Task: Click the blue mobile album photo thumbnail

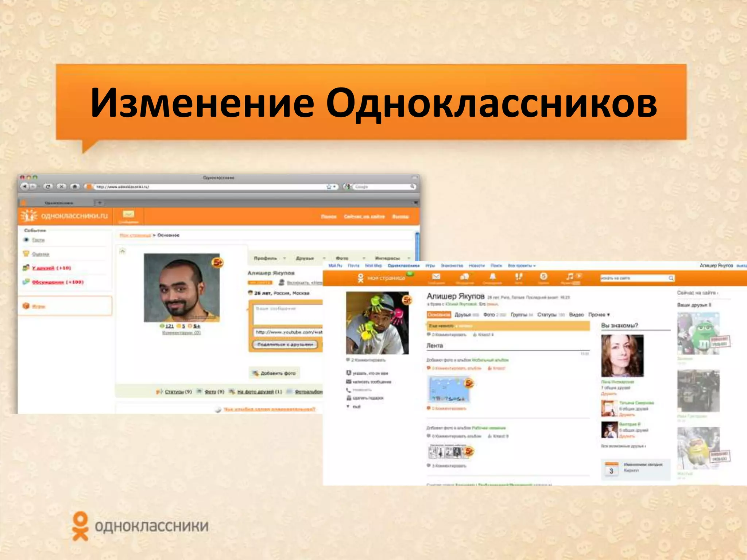Action: [449, 389]
